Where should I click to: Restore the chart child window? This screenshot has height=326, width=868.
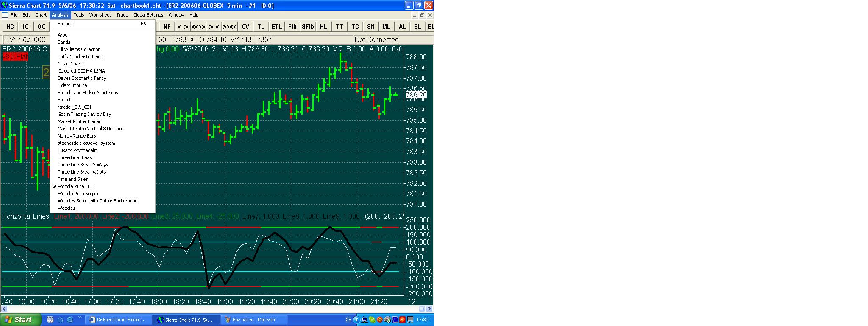(422, 15)
